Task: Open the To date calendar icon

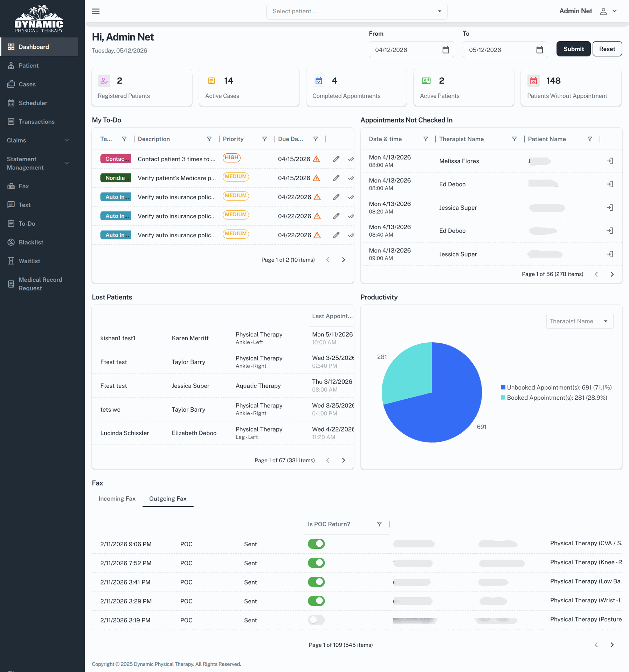Action: 539,50
